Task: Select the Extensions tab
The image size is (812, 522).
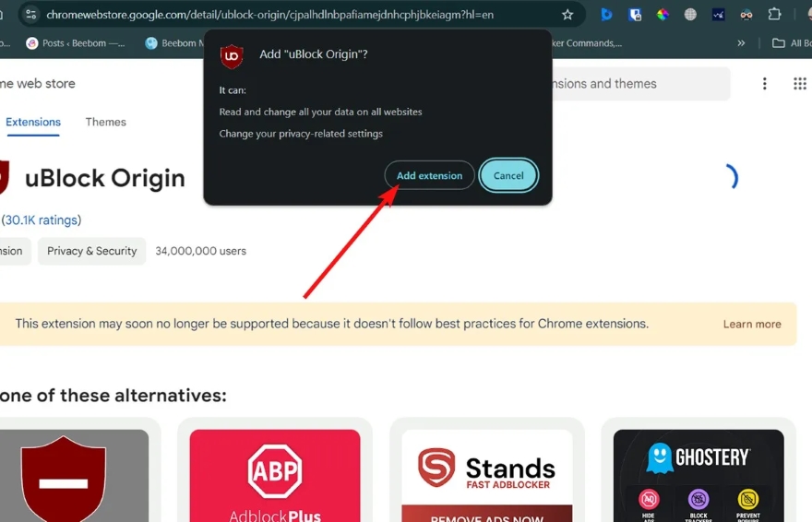Action: pos(33,122)
